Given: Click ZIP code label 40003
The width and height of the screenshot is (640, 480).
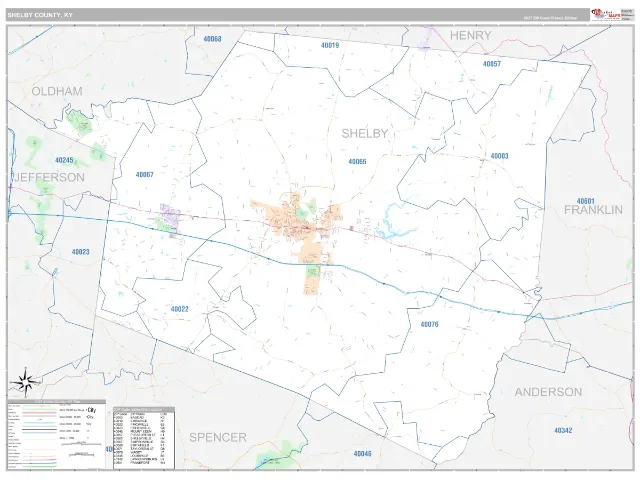Looking at the screenshot, I should (499, 156).
